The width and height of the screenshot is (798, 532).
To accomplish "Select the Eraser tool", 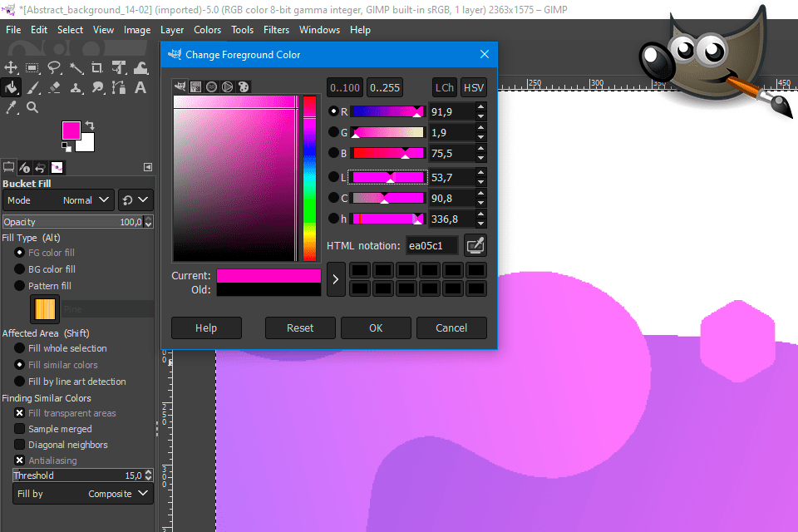I will (x=55, y=87).
